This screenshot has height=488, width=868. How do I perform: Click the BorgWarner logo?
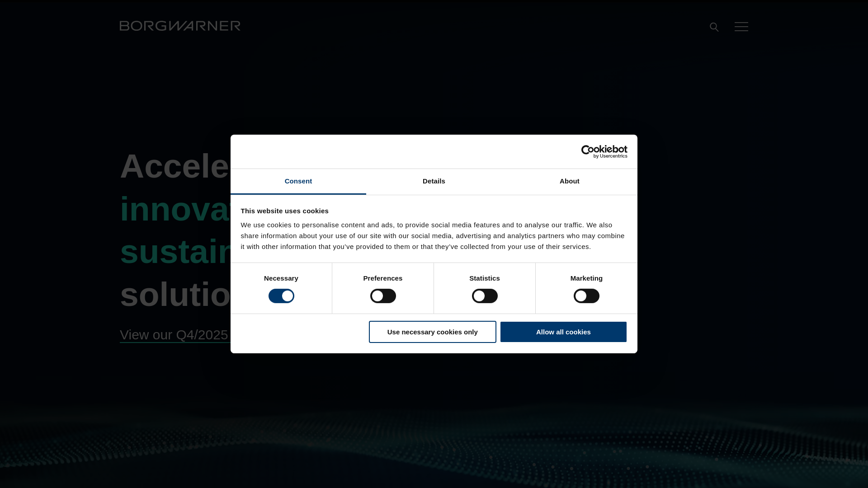point(180,26)
